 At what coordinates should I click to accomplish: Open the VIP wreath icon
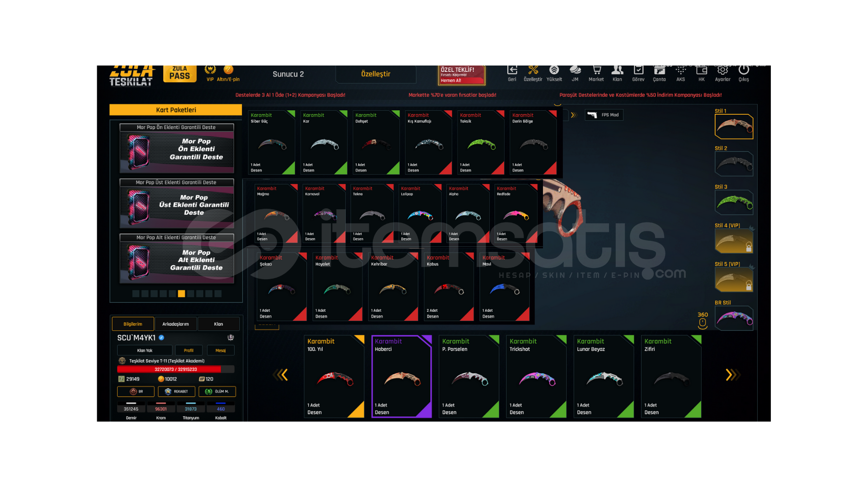pyautogui.click(x=210, y=70)
